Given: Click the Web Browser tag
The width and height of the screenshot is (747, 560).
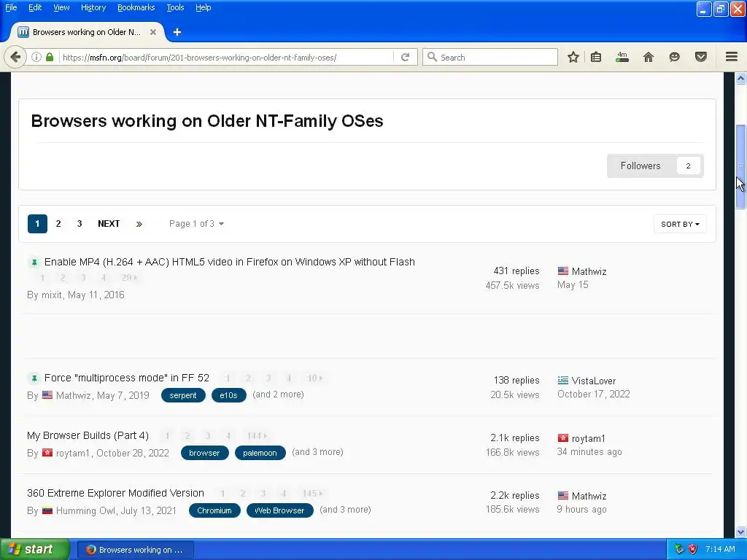Looking at the screenshot, I should point(279,510).
